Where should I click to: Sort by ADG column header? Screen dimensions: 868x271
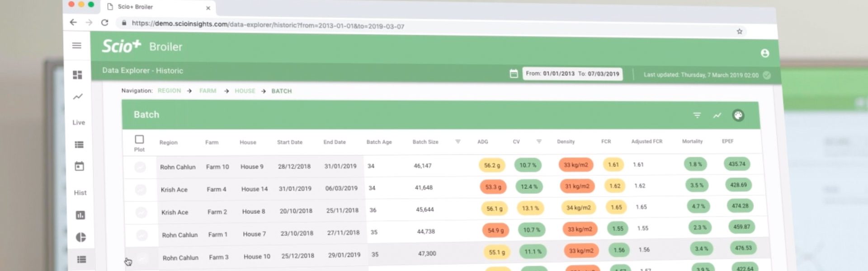click(483, 141)
